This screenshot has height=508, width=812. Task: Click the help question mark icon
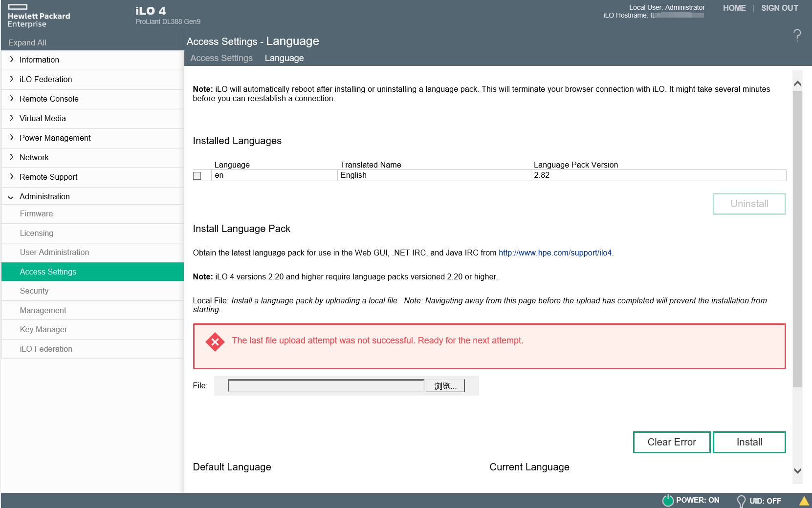coord(797,35)
